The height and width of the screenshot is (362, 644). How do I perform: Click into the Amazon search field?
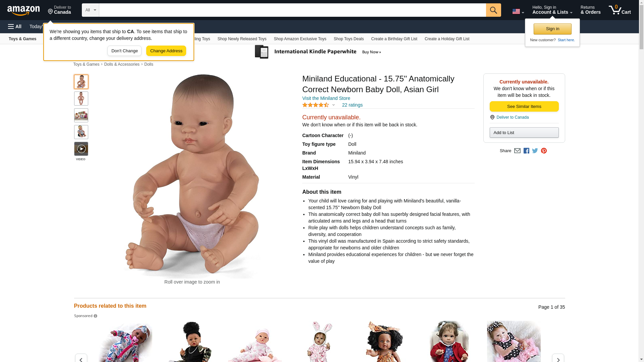coord(292,10)
